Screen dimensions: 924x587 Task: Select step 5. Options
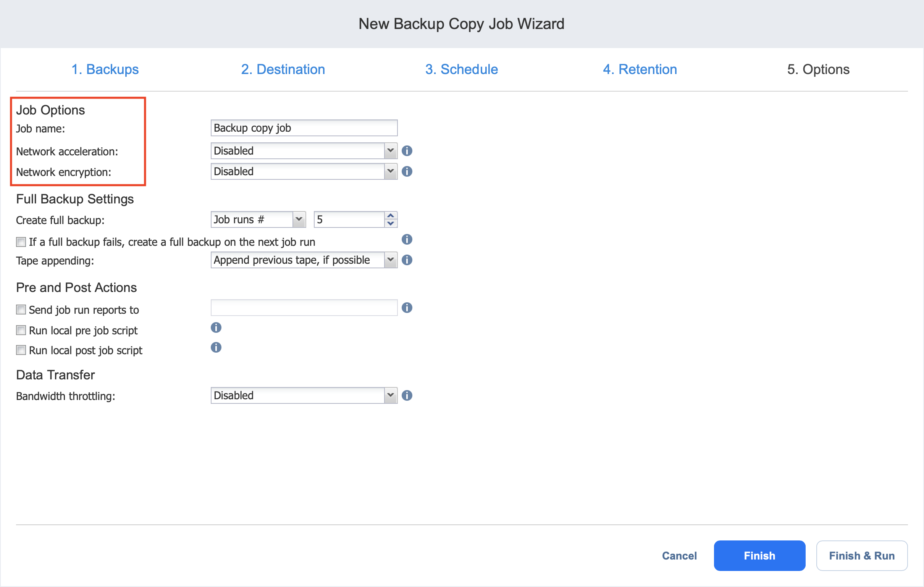coord(819,69)
